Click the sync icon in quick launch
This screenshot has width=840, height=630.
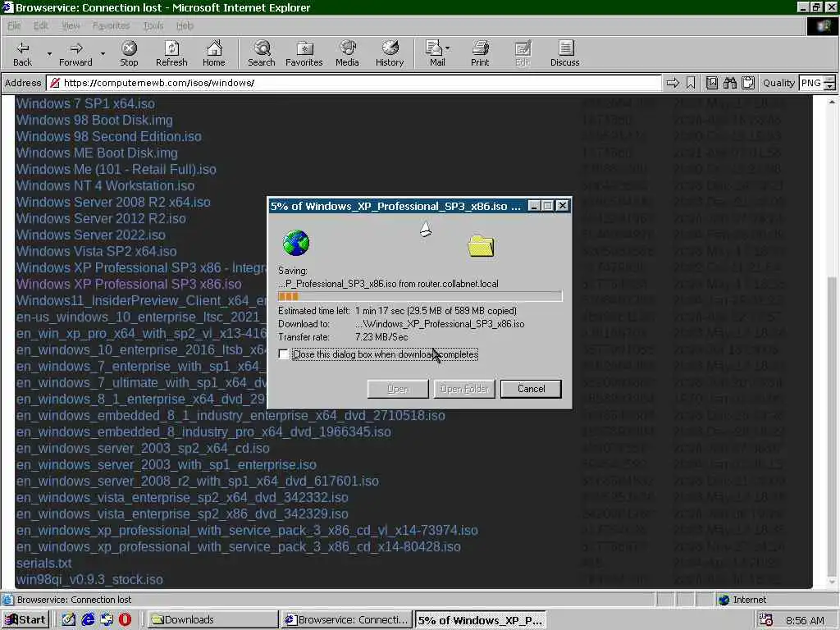coord(107,619)
